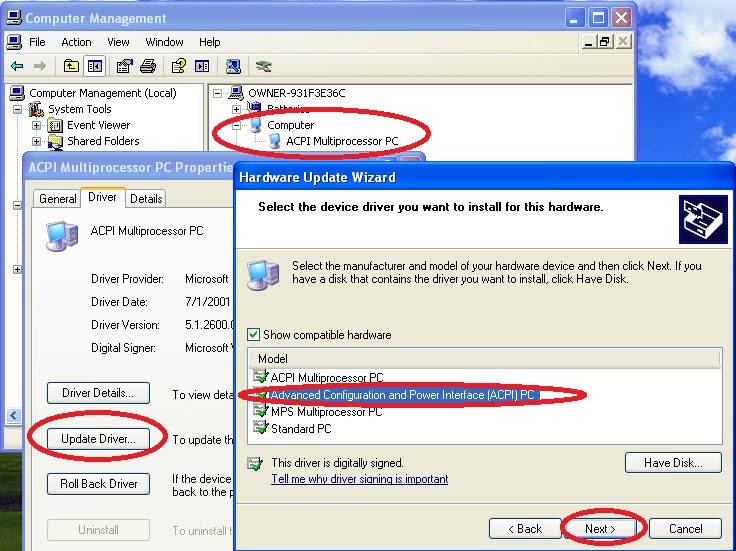Click the Update Driver button
The height and width of the screenshot is (551, 736).
click(98, 439)
